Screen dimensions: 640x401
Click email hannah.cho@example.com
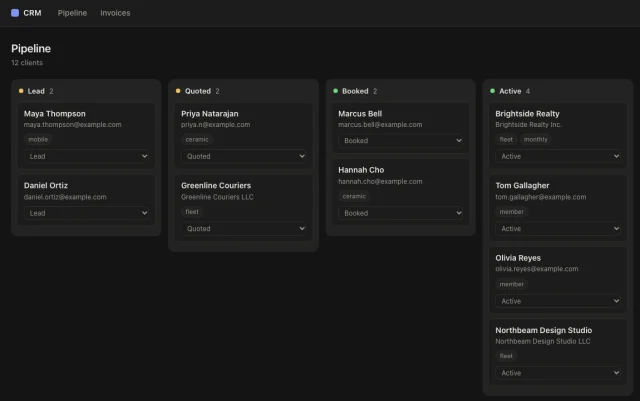pyautogui.click(x=380, y=181)
